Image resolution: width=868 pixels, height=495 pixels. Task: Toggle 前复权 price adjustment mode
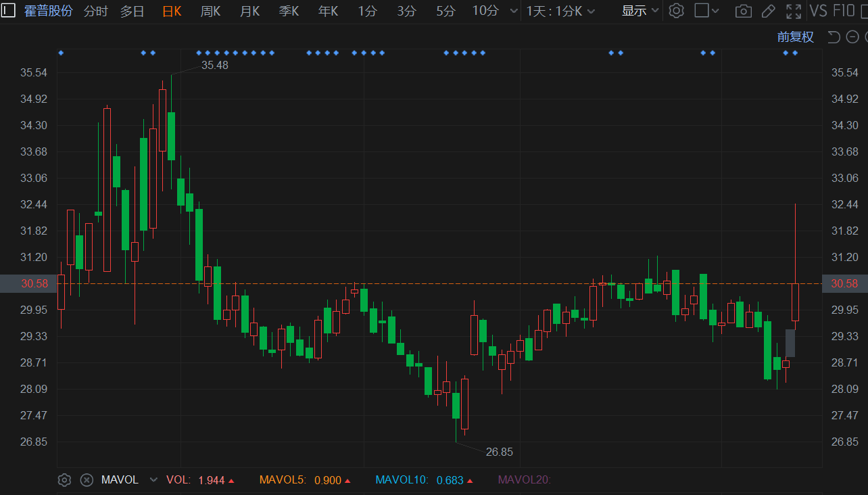point(796,37)
